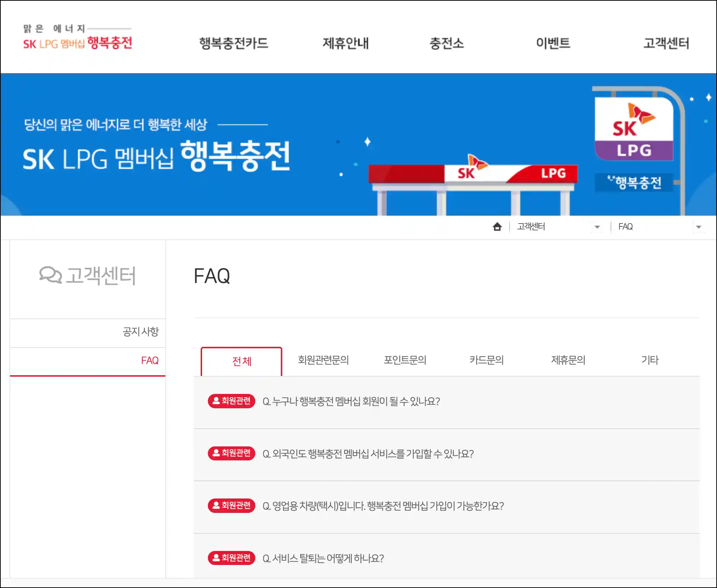Click the 회원관련 badge on 누구나 question

pyautogui.click(x=231, y=401)
